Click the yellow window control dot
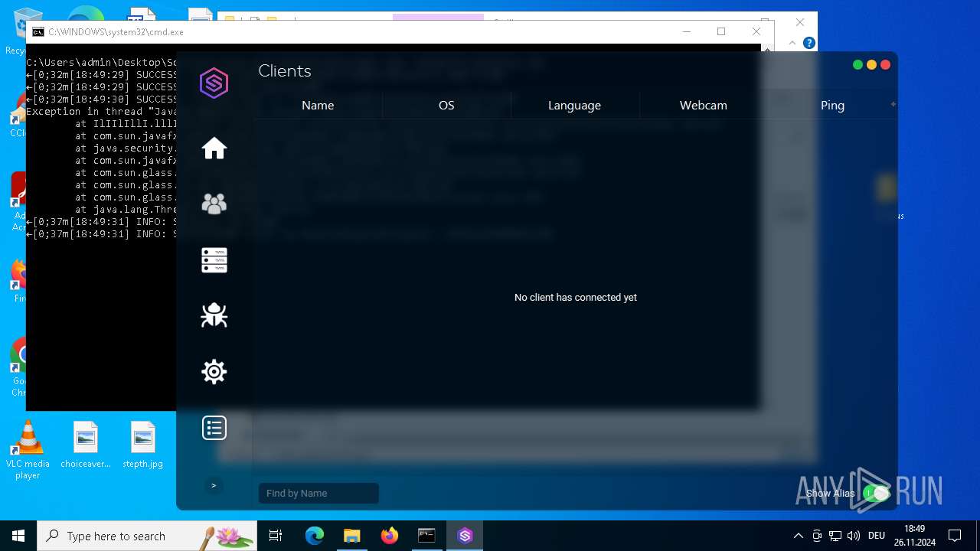The height and width of the screenshot is (551, 980). tap(871, 65)
